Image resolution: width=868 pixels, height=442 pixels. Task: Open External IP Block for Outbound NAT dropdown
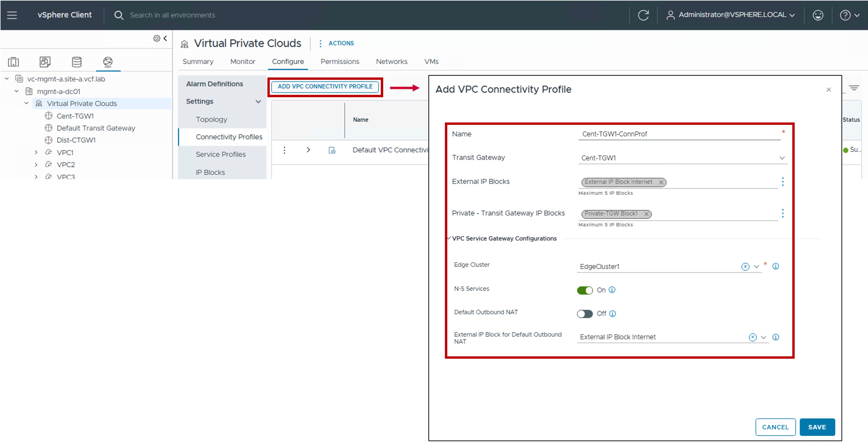pos(763,337)
